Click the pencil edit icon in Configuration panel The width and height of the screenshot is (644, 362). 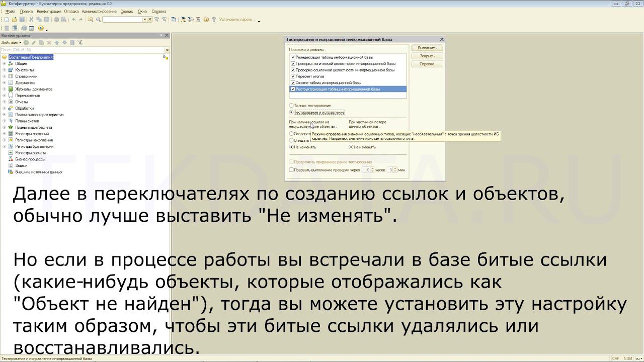34,43
